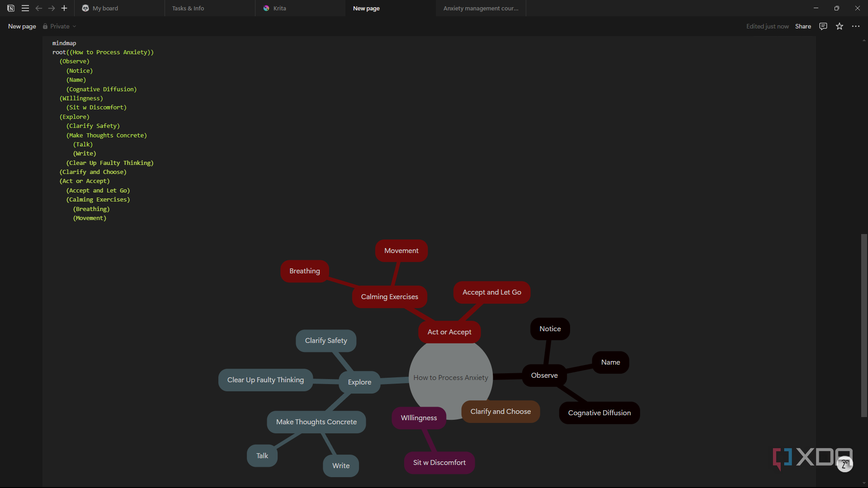Select the Make Thoughts Concrete node
The height and width of the screenshot is (488, 868).
click(x=316, y=422)
